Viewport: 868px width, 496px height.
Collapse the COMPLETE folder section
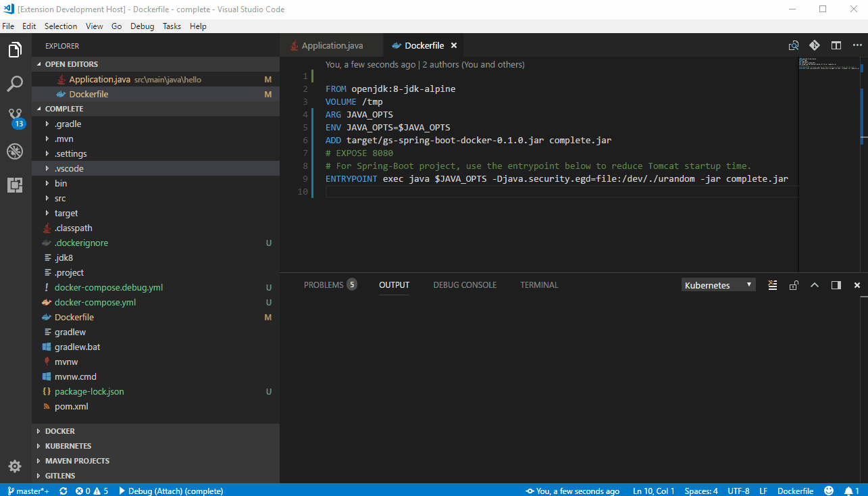click(x=155, y=109)
